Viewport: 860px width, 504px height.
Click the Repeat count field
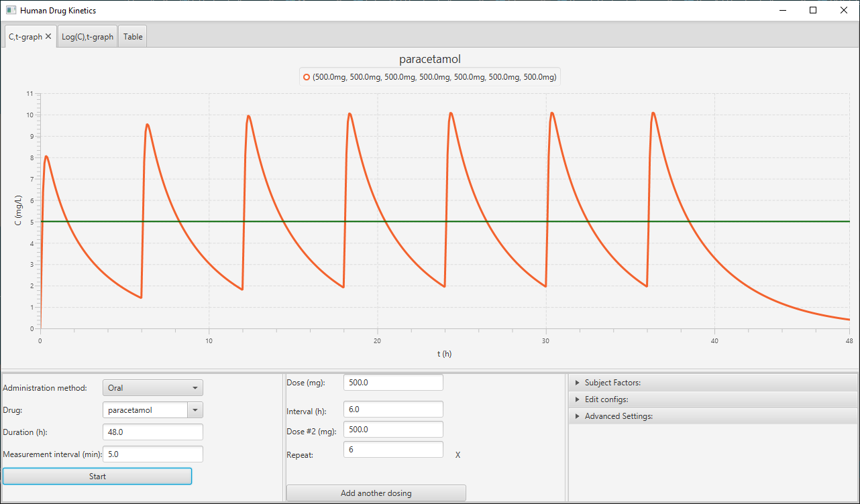393,450
